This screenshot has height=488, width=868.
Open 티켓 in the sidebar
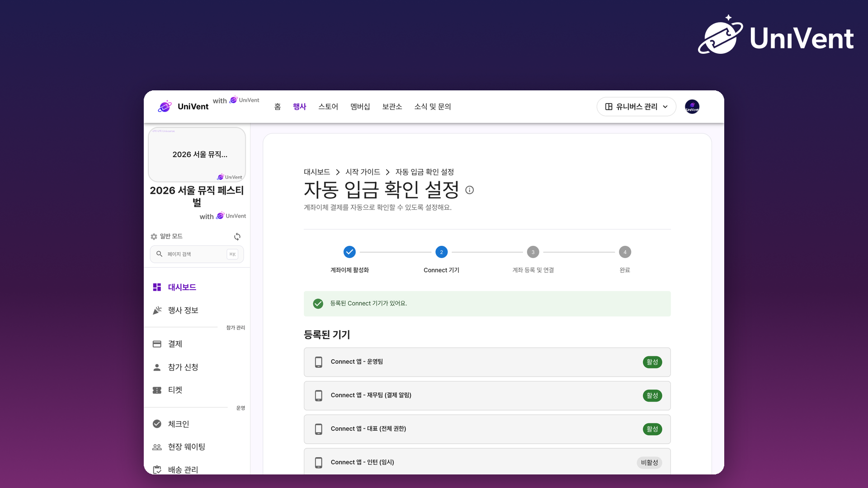197,390
